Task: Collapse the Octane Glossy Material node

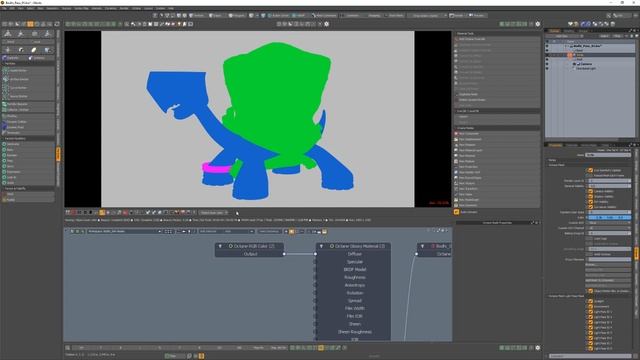Action: point(321,246)
